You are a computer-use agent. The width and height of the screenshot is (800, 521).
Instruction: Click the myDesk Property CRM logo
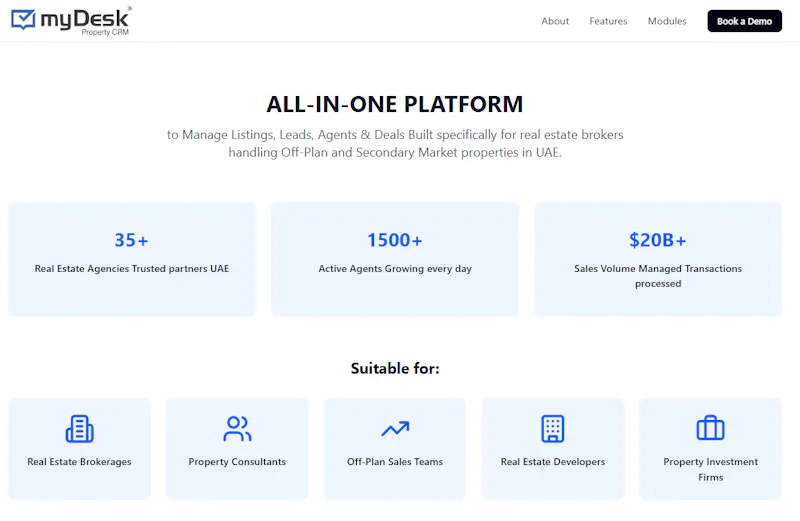(71, 21)
